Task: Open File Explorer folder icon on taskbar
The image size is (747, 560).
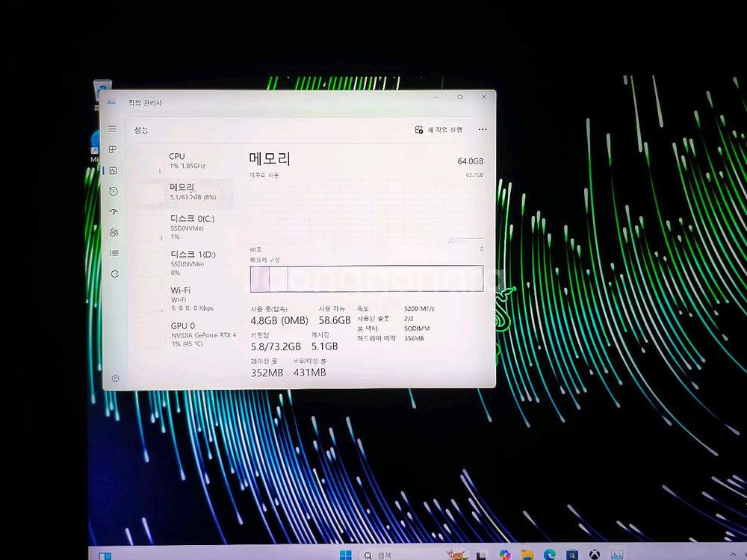Action: pyautogui.click(x=527, y=555)
